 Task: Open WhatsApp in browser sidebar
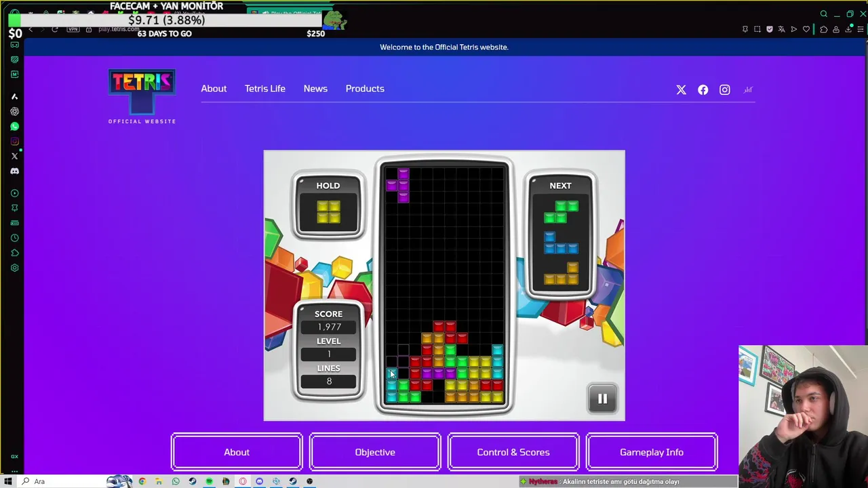[x=14, y=126]
